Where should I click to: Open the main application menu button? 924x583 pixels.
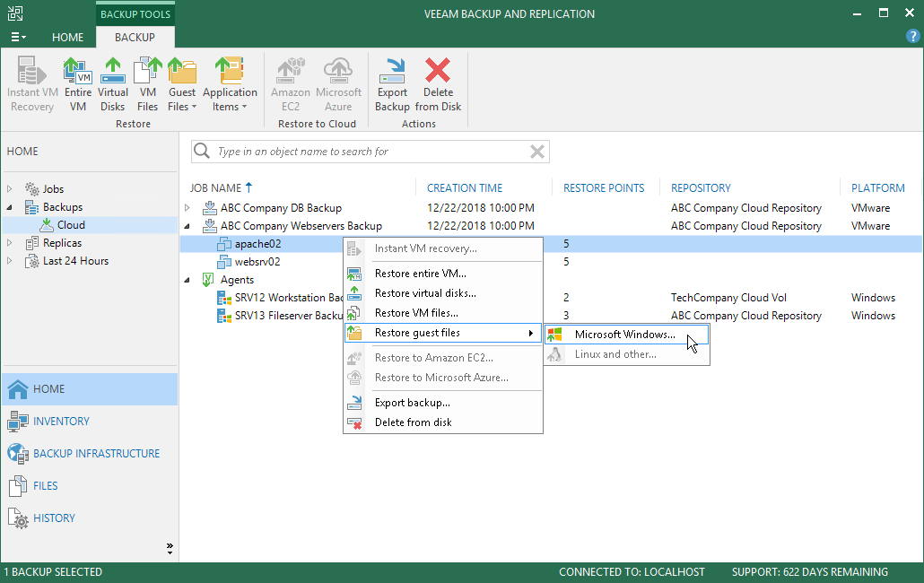[18, 37]
